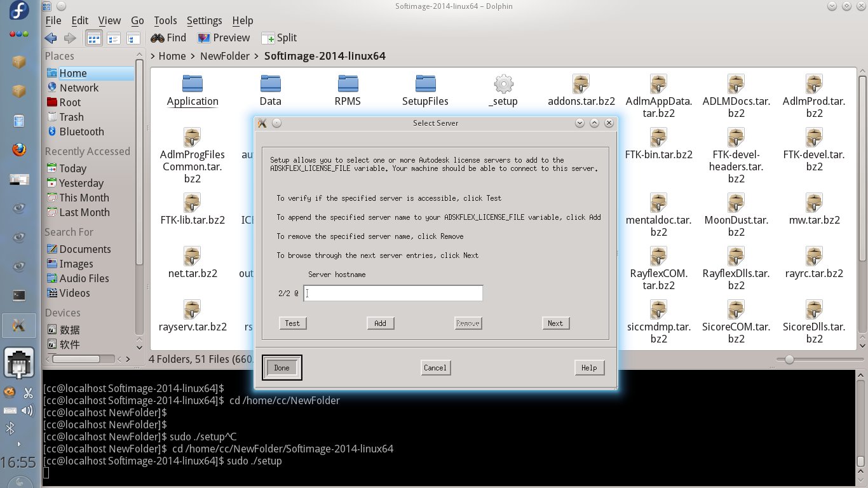Switch to Details view mode
This screenshot has width=868, height=488.
pos(133,38)
